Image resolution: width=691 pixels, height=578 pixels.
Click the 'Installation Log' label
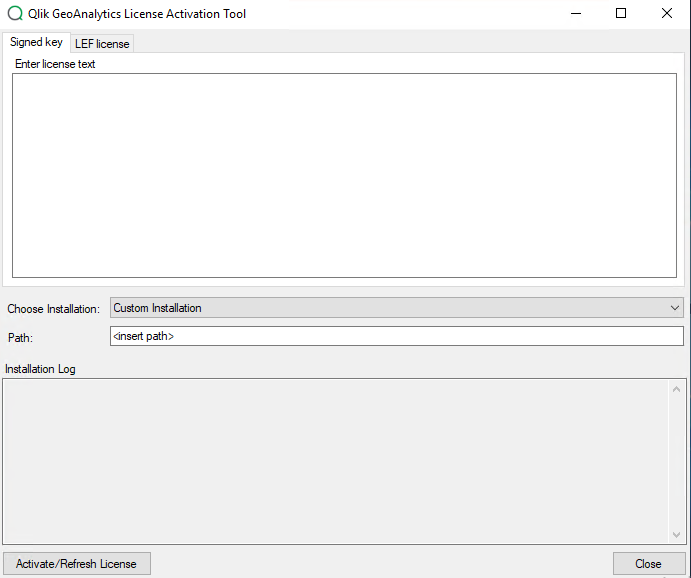(40, 369)
